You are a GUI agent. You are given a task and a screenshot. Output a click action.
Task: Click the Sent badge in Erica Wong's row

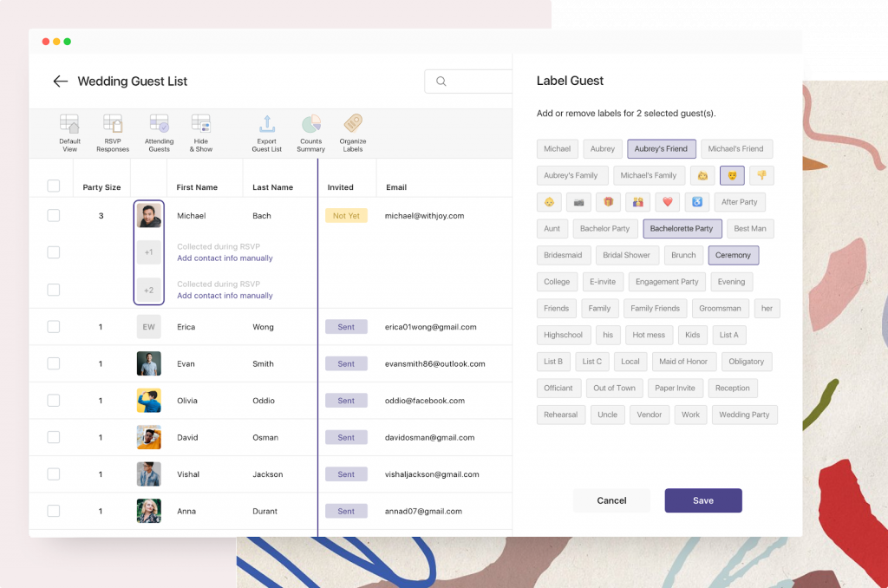[346, 327]
